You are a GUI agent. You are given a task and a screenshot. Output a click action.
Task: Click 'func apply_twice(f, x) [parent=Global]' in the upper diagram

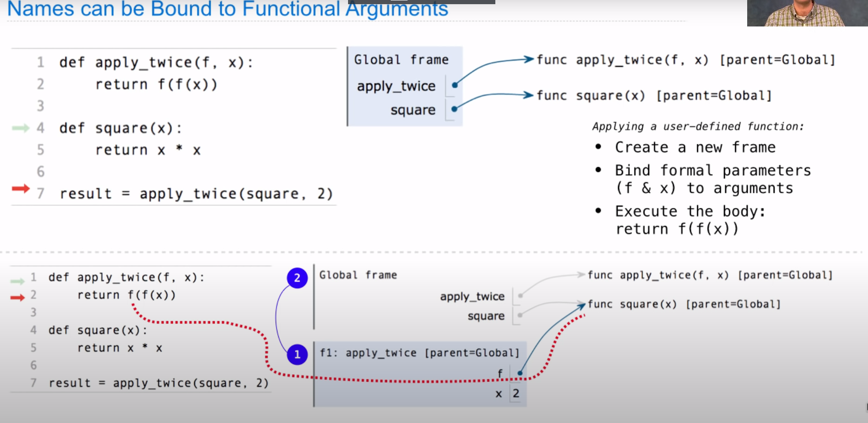pyautogui.click(x=685, y=60)
